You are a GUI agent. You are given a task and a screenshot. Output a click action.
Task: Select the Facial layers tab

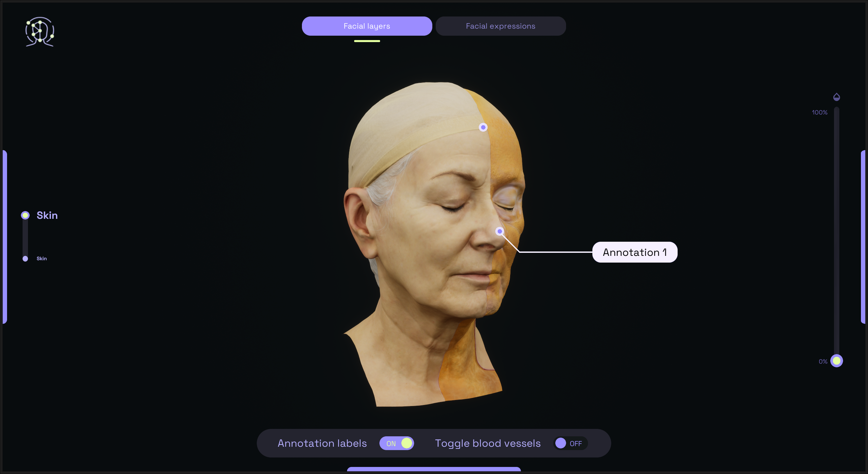[367, 26]
